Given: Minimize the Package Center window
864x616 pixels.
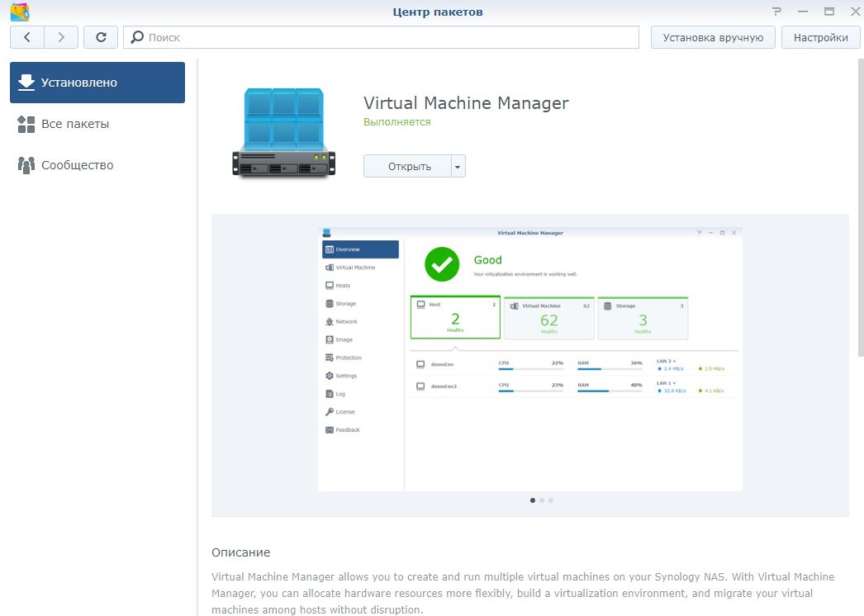Looking at the screenshot, I should pos(803,12).
